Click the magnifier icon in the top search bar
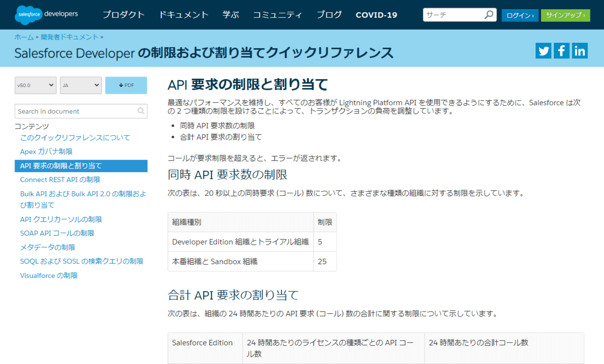 pos(488,15)
